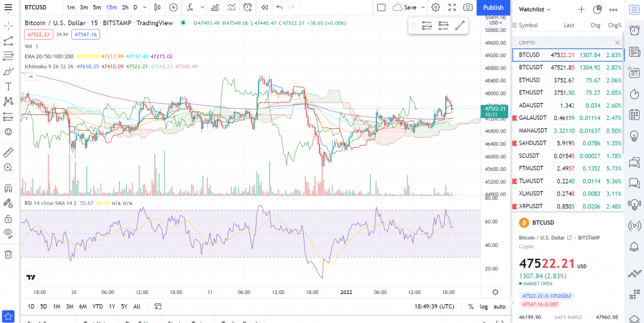Open the candlestick chart type selector

pyautogui.click(x=157, y=8)
